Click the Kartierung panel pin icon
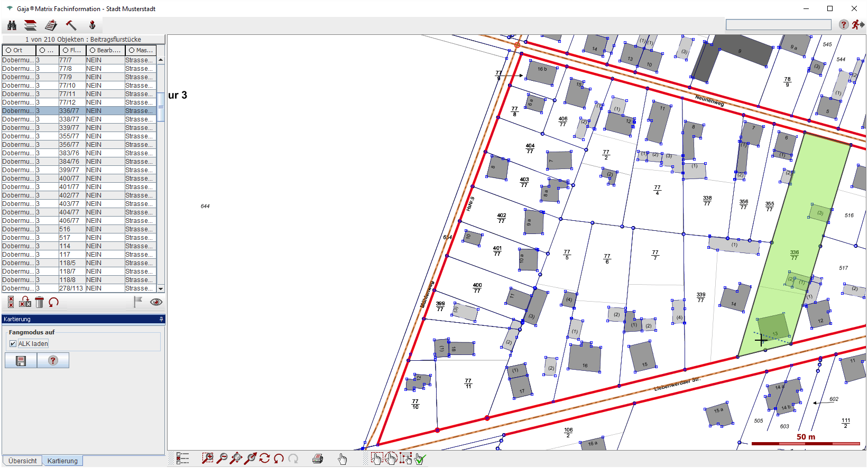Viewport: 868px width, 468px height. 161,319
